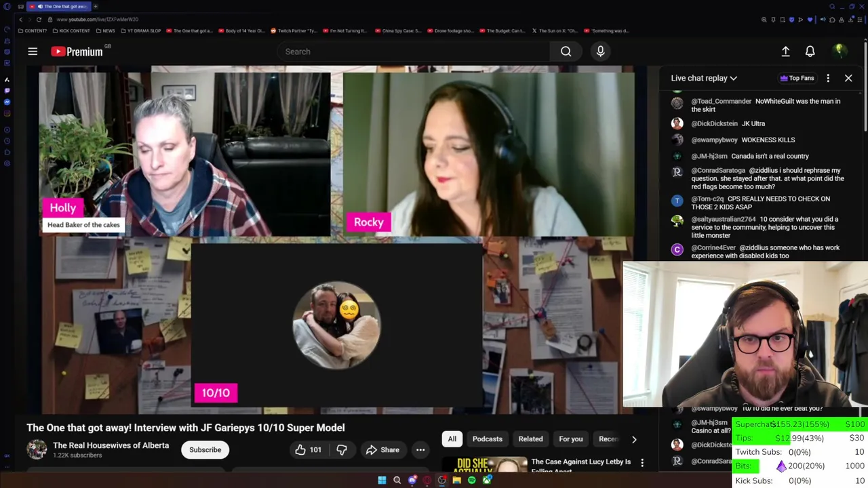This screenshot has width=868, height=488.
Task: Open 'Drone footage' bookmark
Action: click(x=450, y=30)
